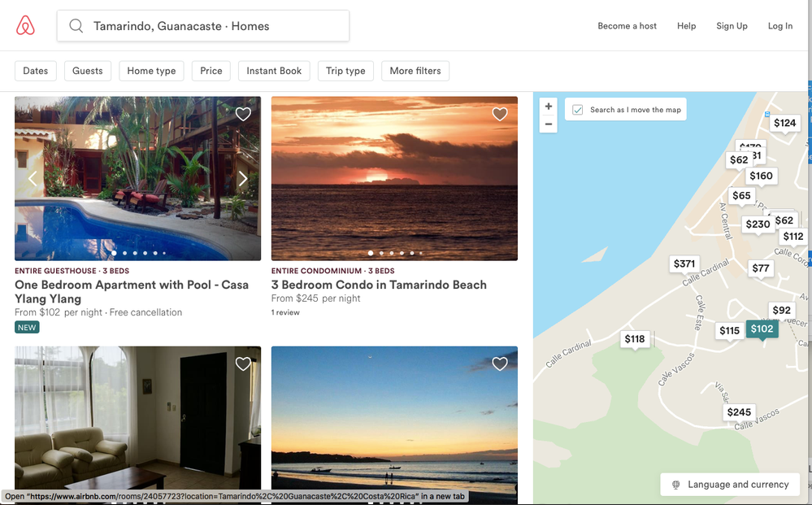The image size is (812, 505).
Task: Click the Log In link
Action: [779, 26]
